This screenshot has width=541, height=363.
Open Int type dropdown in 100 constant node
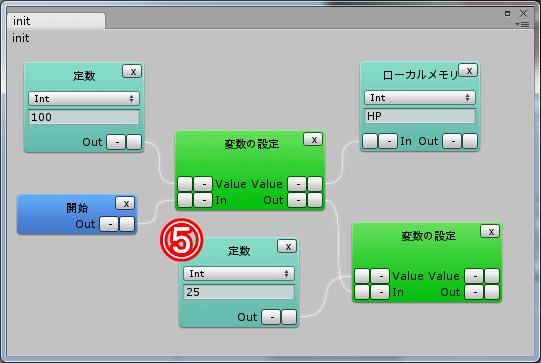tap(84, 99)
